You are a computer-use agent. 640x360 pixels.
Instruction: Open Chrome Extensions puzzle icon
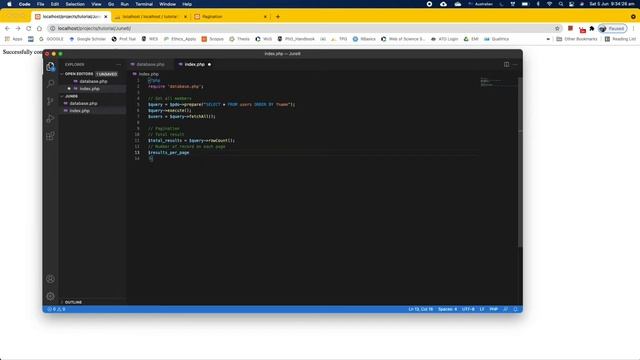pos(592,28)
